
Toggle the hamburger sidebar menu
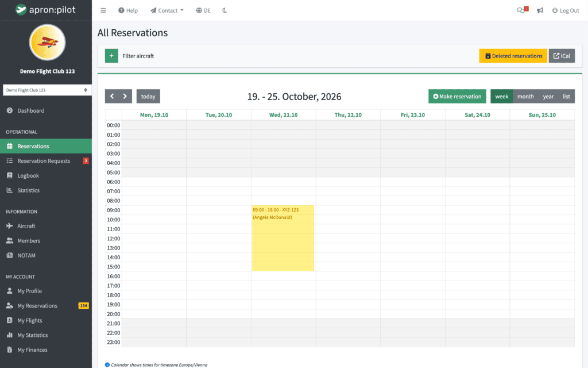(x=103, y=10)
